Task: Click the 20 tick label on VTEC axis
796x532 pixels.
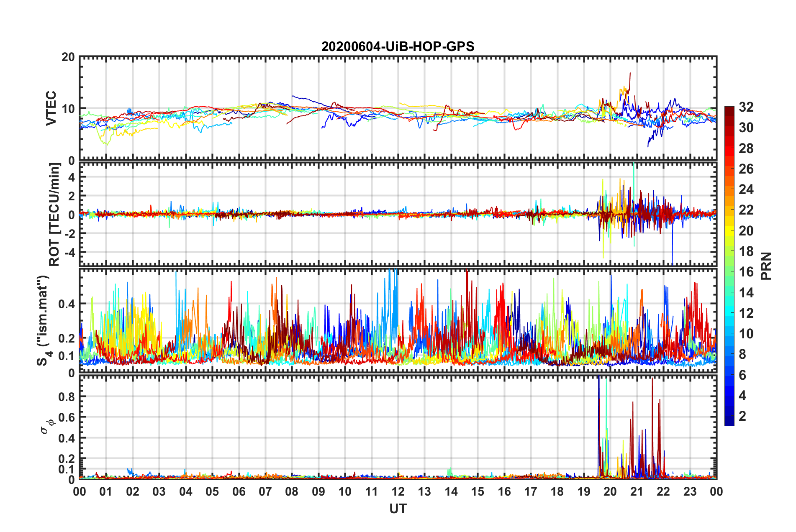Action: pos(68,57)
